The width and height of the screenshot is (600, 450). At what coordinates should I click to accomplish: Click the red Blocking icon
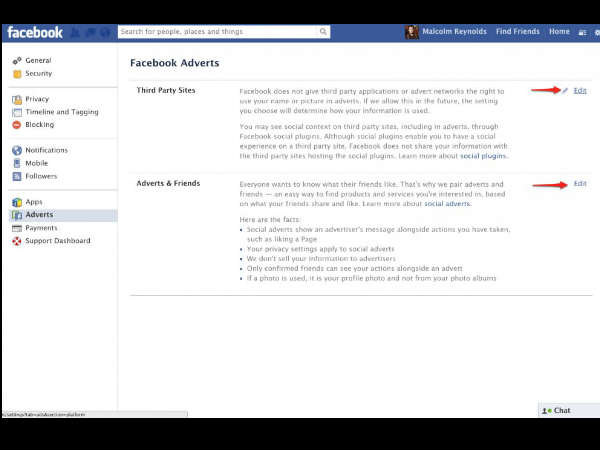(x=17, y=125)
